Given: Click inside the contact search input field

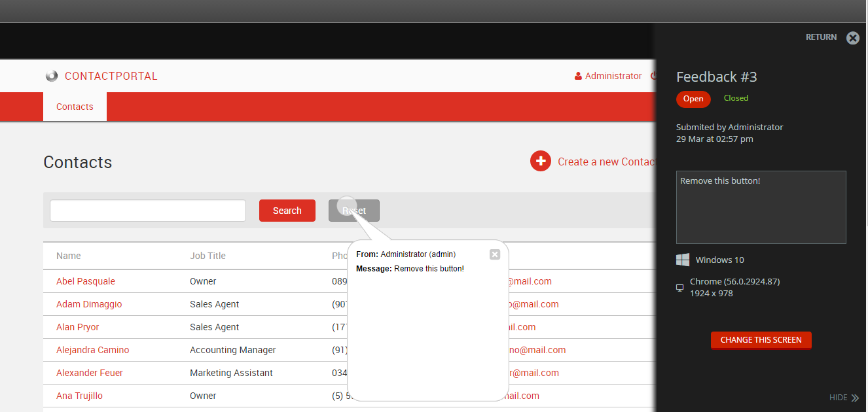Looking at the screenshot, I should click(x=147, y=210).
